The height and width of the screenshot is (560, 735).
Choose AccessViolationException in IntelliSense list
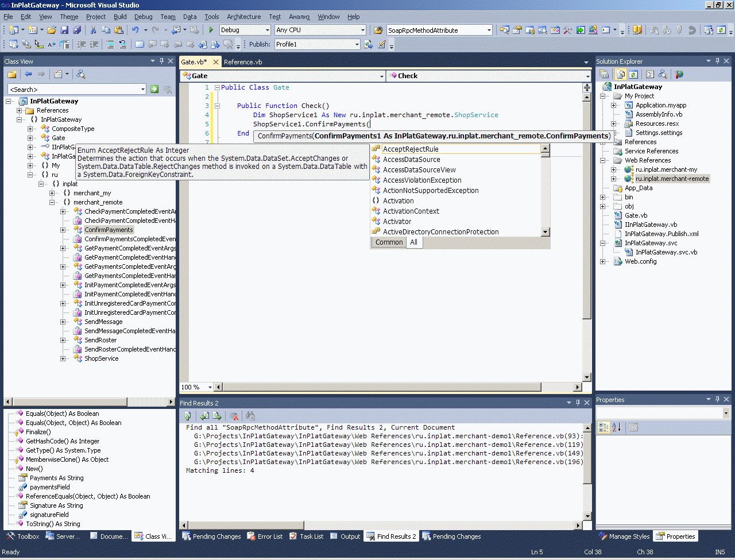click(x=422, y=180)
